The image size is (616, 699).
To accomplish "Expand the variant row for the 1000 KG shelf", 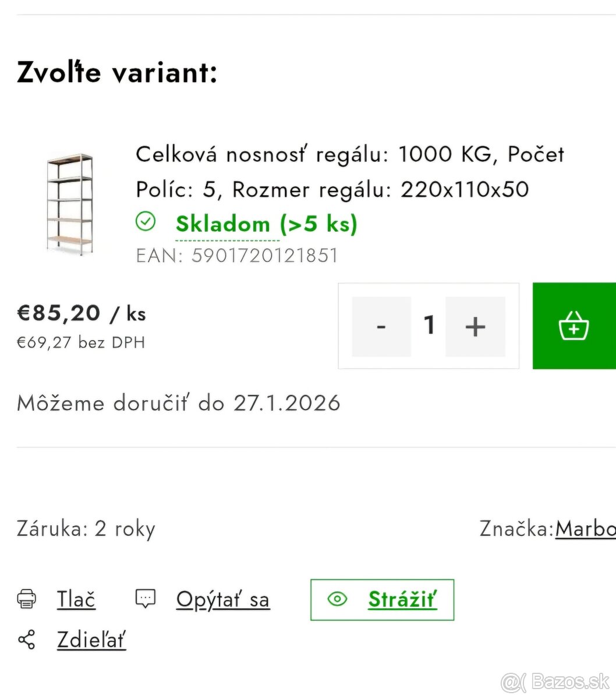I will (349, 172).
